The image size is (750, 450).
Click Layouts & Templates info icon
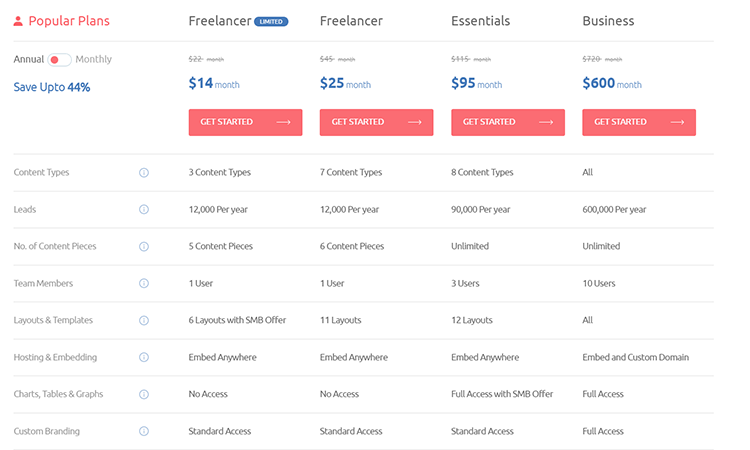pyautogui.click(x=143, y=320)
